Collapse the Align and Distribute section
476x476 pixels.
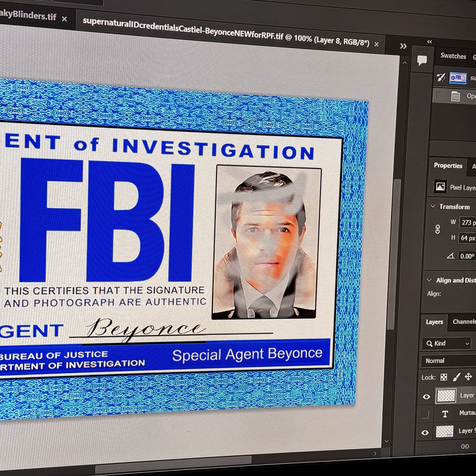429,280
